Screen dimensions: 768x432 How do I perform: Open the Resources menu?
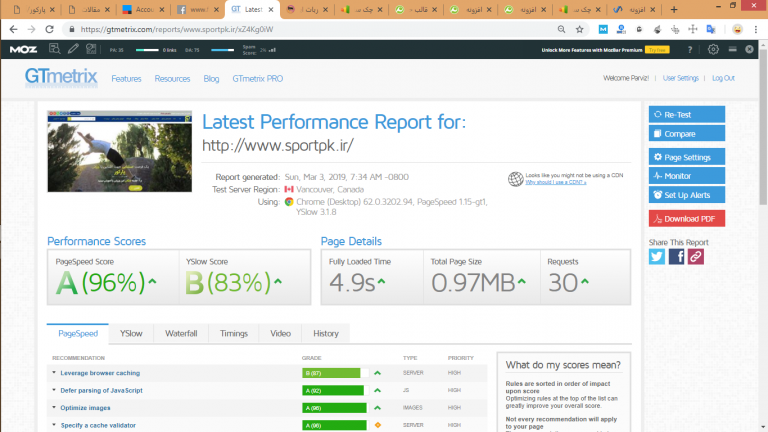(x=172, y=79)
